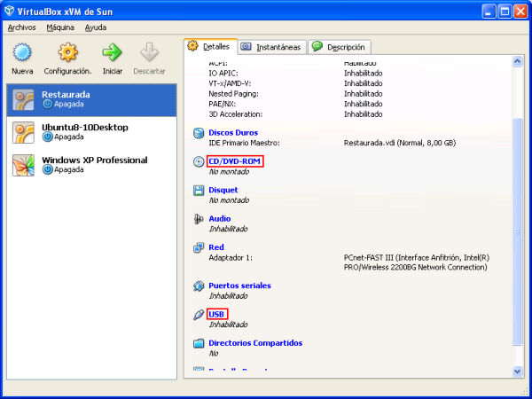Image resolution: width=532 pixels, height=399 pixels.
Task: Click the Nueva new machine icon
Action: (x=23, y=53)
